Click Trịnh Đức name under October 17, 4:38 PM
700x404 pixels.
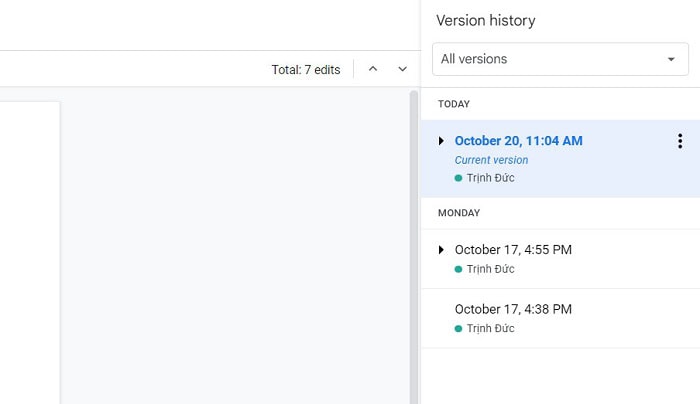click(x=490, y=328)
